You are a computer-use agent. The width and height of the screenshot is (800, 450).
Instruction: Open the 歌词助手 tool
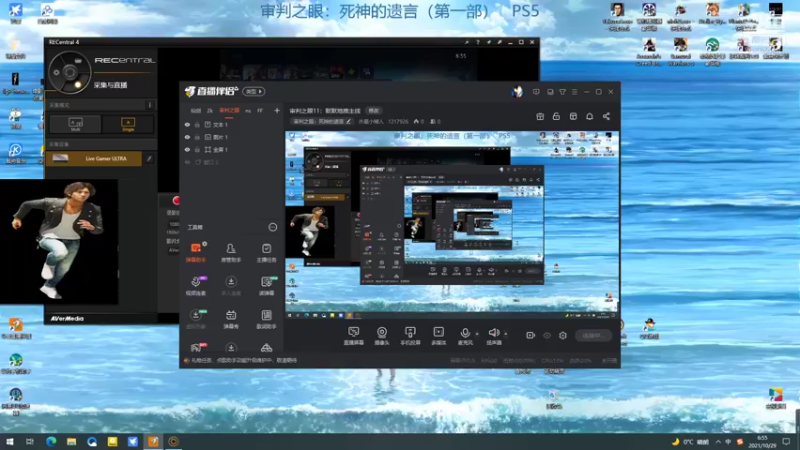coord(266,319)
